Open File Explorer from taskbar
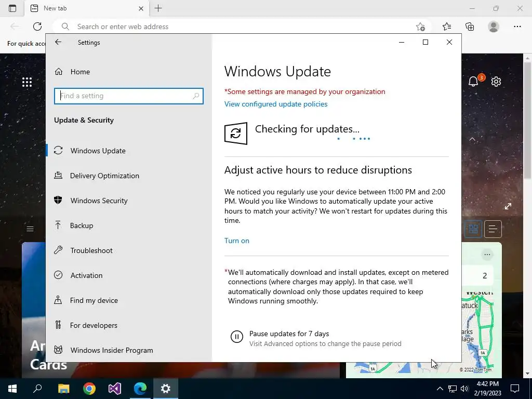The height and width of the screenshot is (399, 532). tap(63, 389)
